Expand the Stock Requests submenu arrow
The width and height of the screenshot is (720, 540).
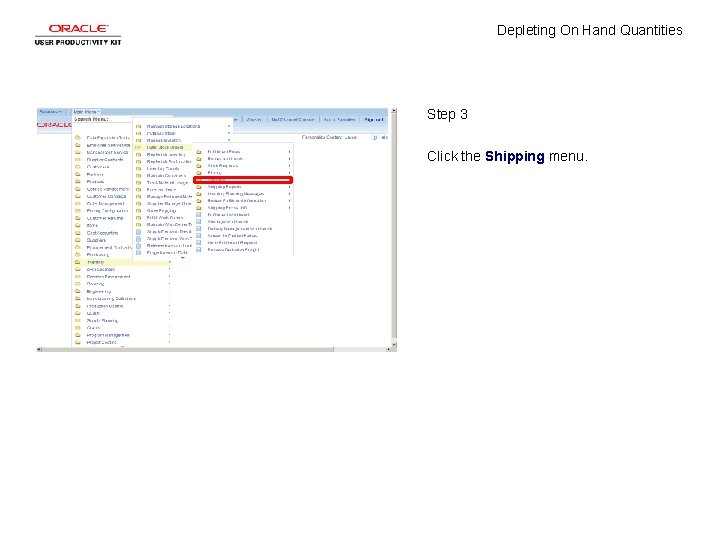[289, 166]
